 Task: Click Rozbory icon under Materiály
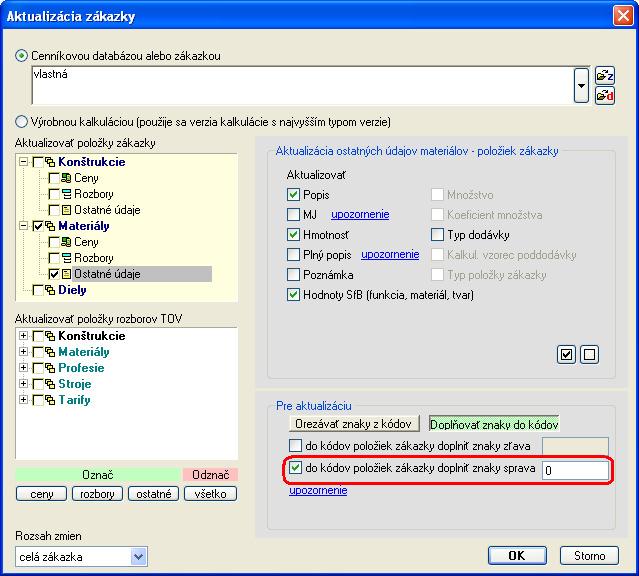pyautogui.click(x=66, y=258)
